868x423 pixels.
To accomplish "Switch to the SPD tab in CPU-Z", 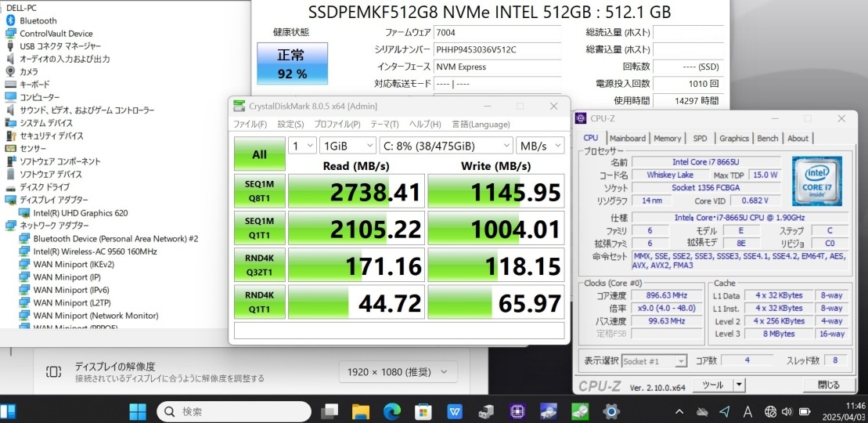I will pyautogui.click(x=700, y=138).
